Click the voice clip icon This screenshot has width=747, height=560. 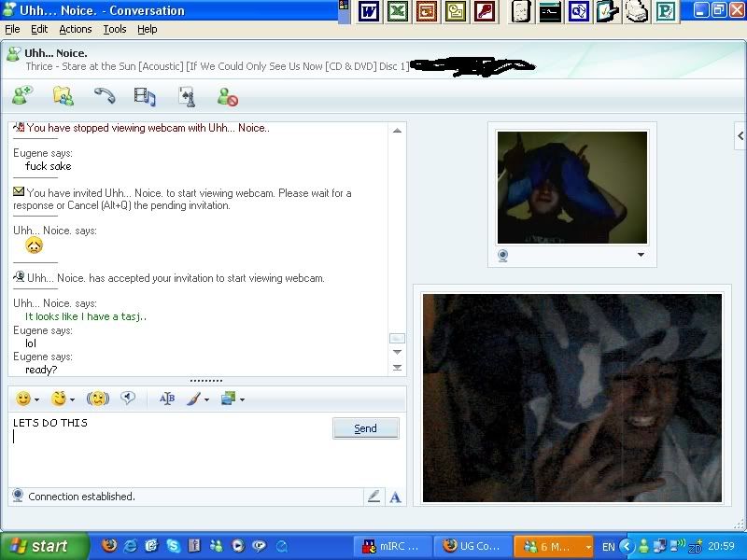[x=128, y=398]
